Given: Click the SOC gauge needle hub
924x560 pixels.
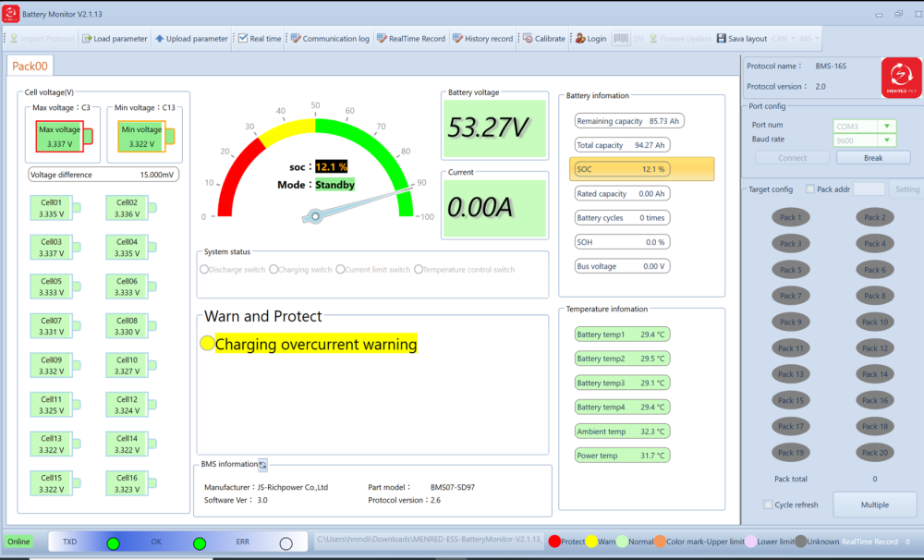Looking at the screenshot, I should coord(315,216).
